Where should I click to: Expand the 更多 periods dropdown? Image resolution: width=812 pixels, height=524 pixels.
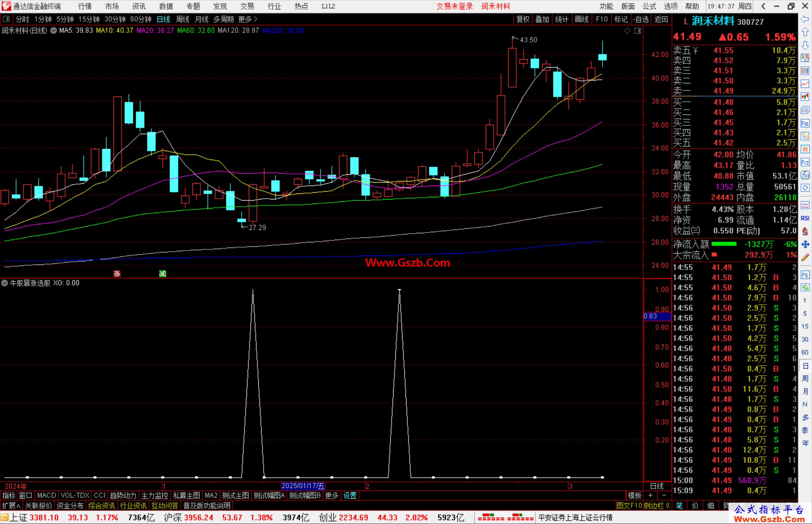coord(248,19)
